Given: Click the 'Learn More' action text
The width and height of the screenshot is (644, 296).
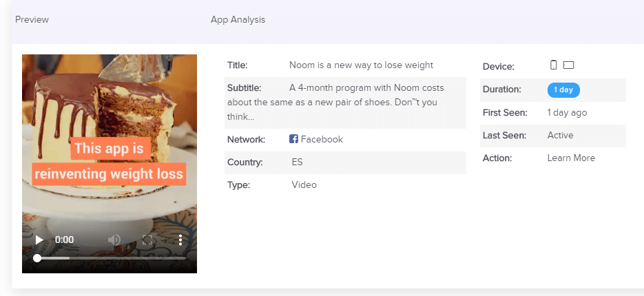Looking at the screenshot, I should click(571, 158).
